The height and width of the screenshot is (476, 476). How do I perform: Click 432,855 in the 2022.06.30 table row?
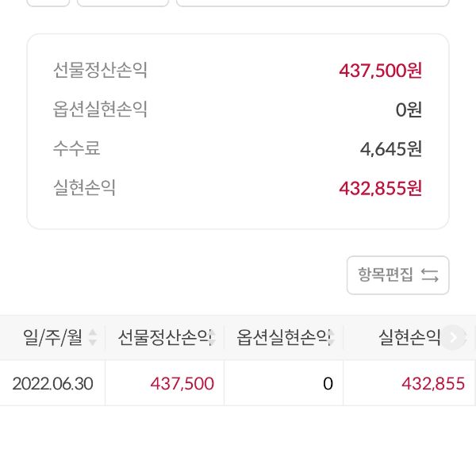click(433, 384)
